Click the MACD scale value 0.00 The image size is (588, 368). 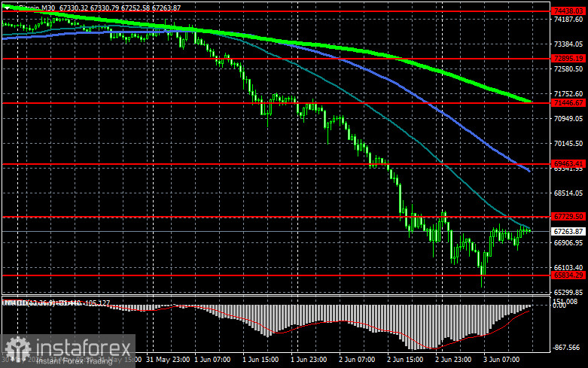(x=559, y=306)
